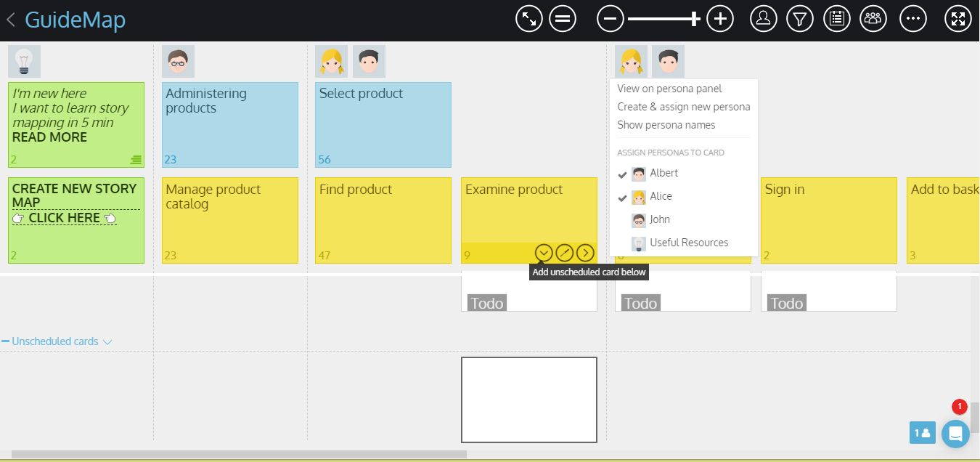Viewport: 980px width, 462px height.
Task: Choose Create & assign new persona
Action: (x=683, y=107)
